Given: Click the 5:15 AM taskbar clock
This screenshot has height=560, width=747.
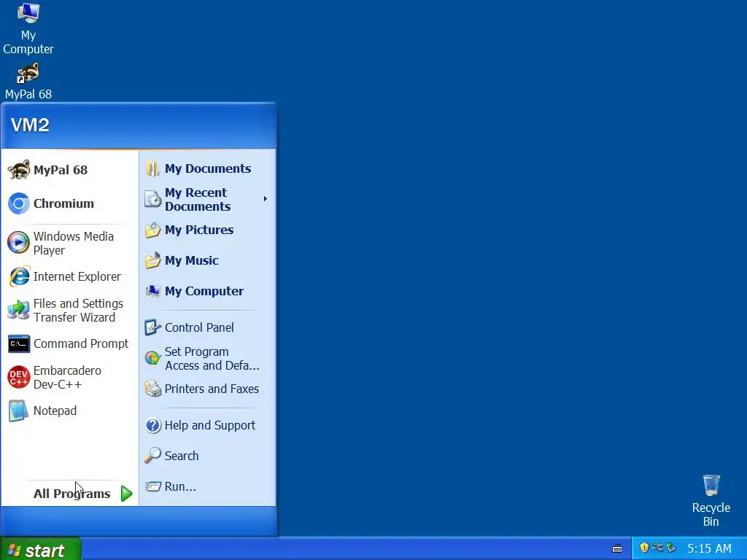Looking at the screenshot, I should [x=709, y=548].
